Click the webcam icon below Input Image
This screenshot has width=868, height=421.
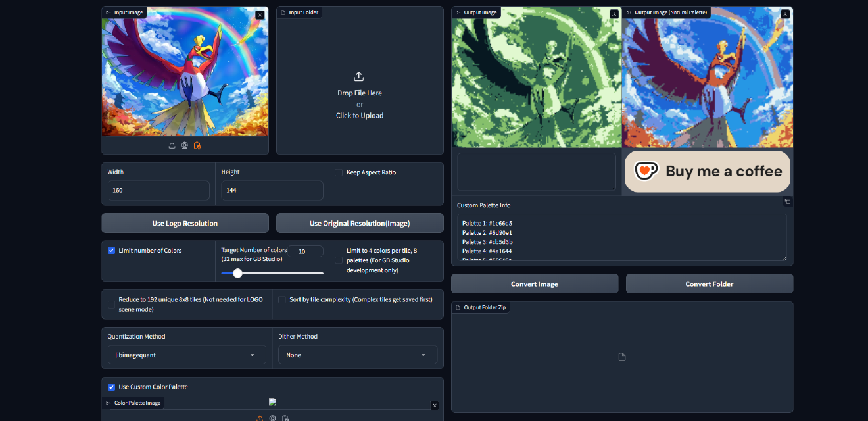[185, 145]
